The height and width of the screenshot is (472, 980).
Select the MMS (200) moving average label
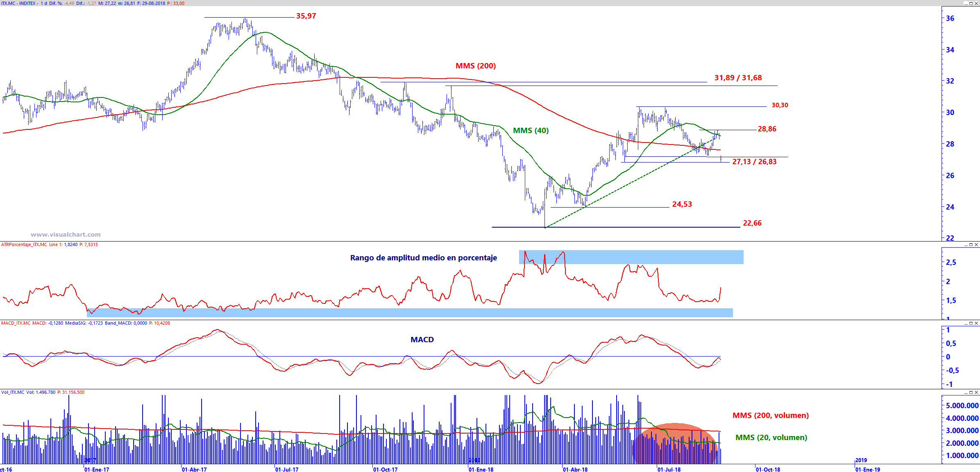click(x=475, y=66)
